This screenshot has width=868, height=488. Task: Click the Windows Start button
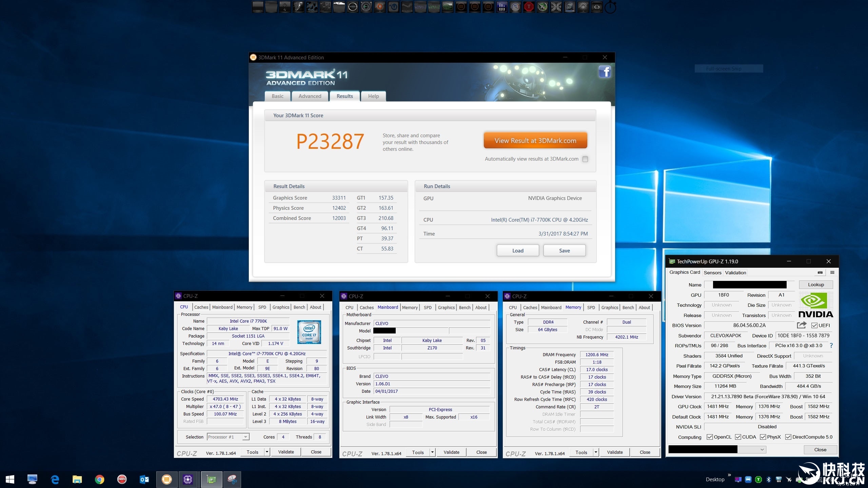10,479
